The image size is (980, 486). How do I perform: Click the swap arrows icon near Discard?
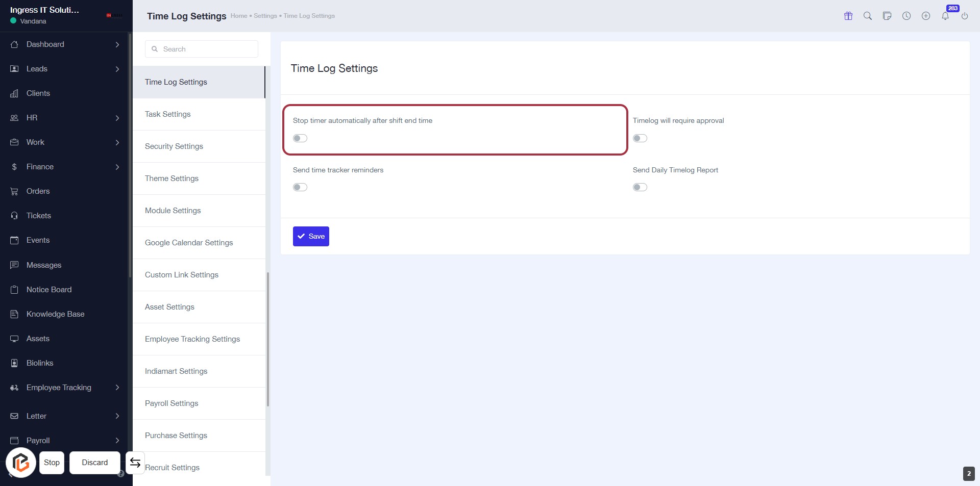coord(135,463)
